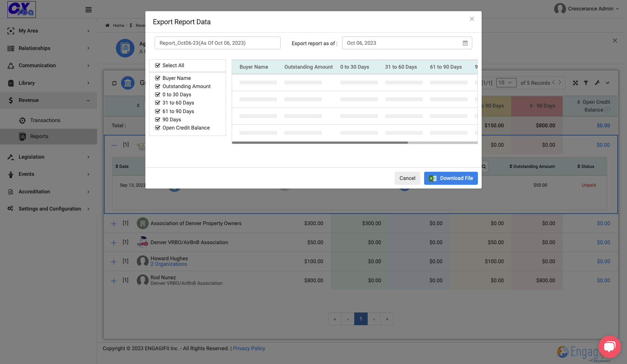Uncheck the 61 to 90 Days column
The width and height of the screenshot is (627, 364).
pos(158,111)
